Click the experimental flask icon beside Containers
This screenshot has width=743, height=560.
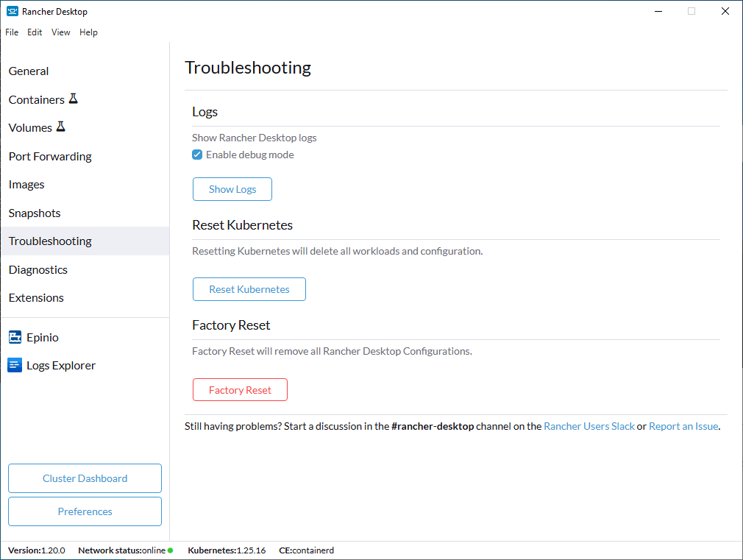coord(73,99)
